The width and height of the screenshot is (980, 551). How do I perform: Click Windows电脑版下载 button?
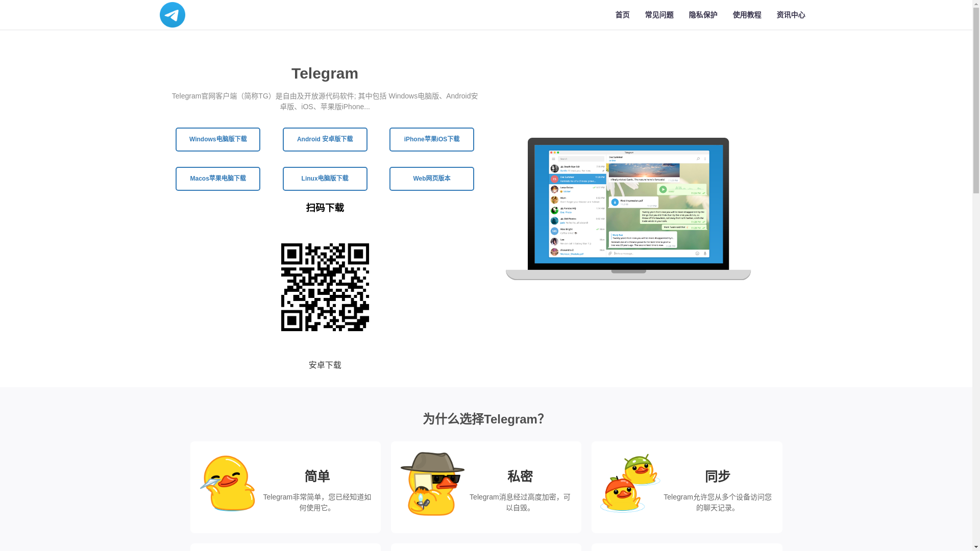click(x=218, y=139)
